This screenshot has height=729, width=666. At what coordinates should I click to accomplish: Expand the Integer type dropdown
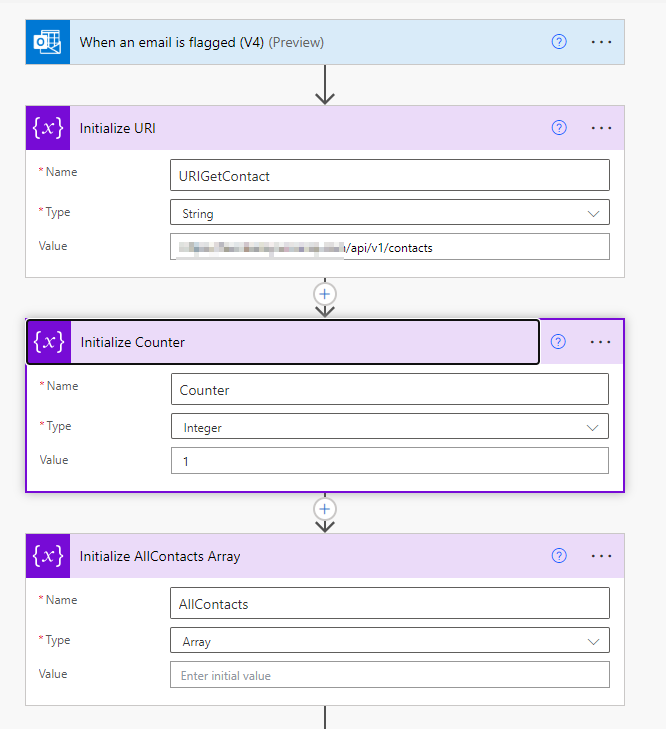tap(592, 427)
